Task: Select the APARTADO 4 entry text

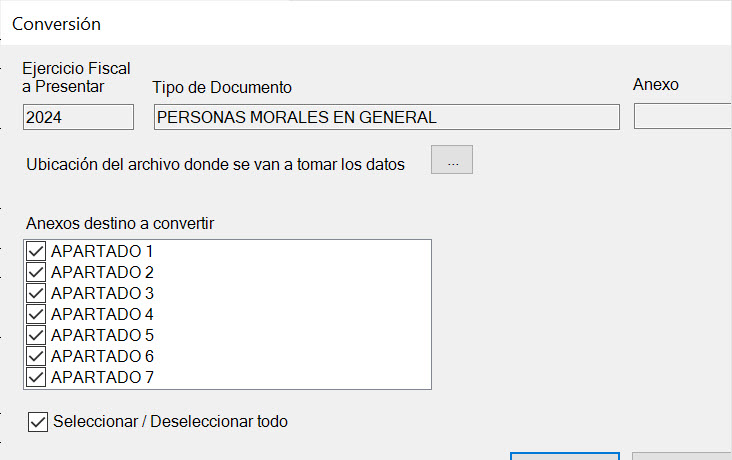Action: (102, 314)
